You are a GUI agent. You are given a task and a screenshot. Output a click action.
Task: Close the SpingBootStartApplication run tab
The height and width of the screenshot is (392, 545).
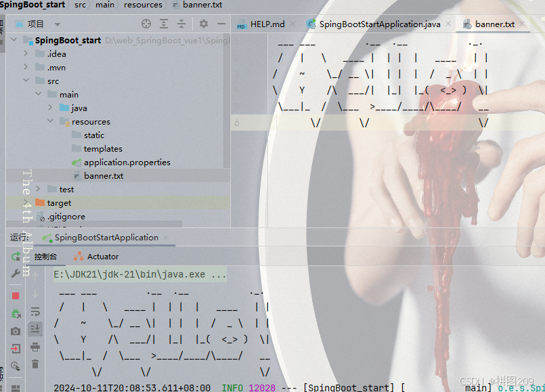[166, 238]
